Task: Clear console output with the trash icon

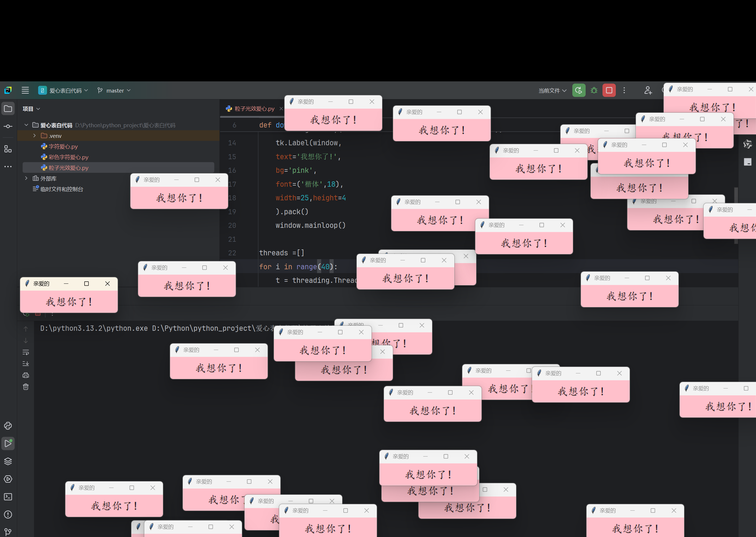Action: 26,386
